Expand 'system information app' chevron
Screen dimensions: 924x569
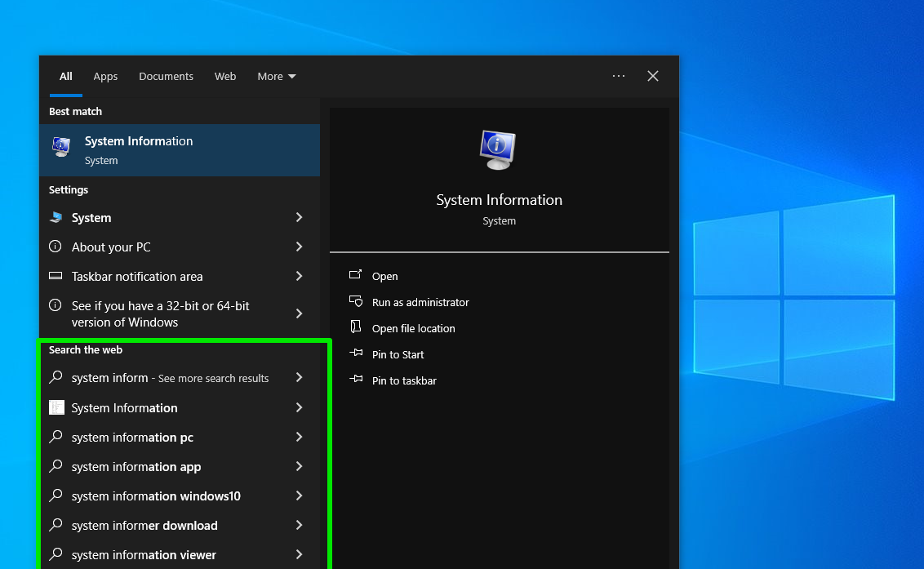pos(299,466)
